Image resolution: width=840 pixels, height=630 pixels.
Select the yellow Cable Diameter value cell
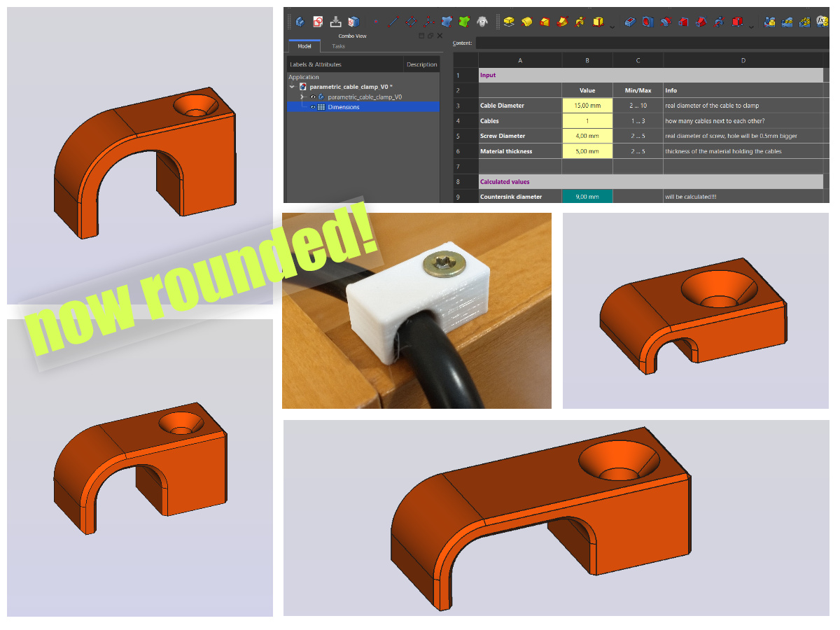(587, 105)
